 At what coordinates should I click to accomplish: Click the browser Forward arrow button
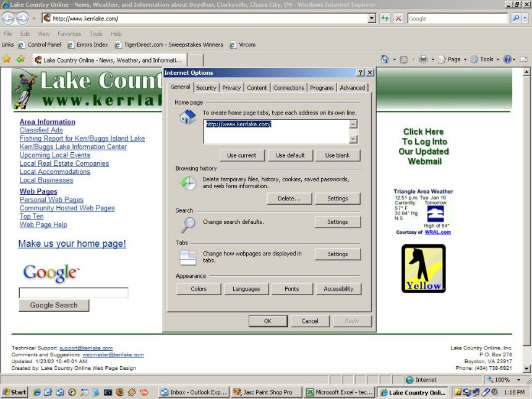(22, 19)
